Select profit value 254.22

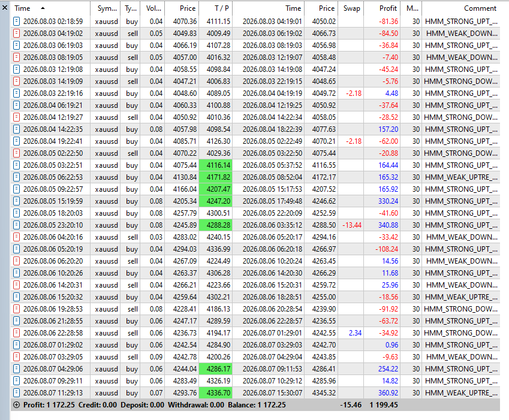(388, 370)
